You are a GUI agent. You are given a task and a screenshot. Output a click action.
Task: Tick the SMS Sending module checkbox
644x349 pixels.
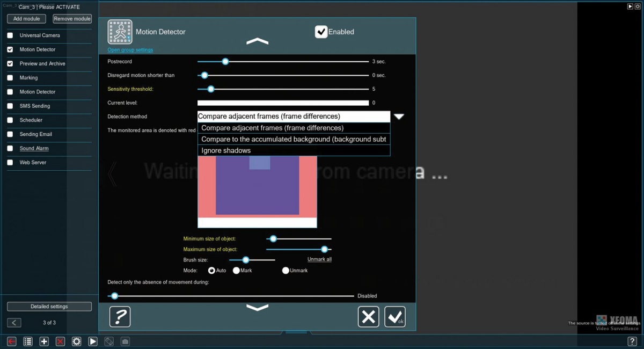(x=10, y=106)
